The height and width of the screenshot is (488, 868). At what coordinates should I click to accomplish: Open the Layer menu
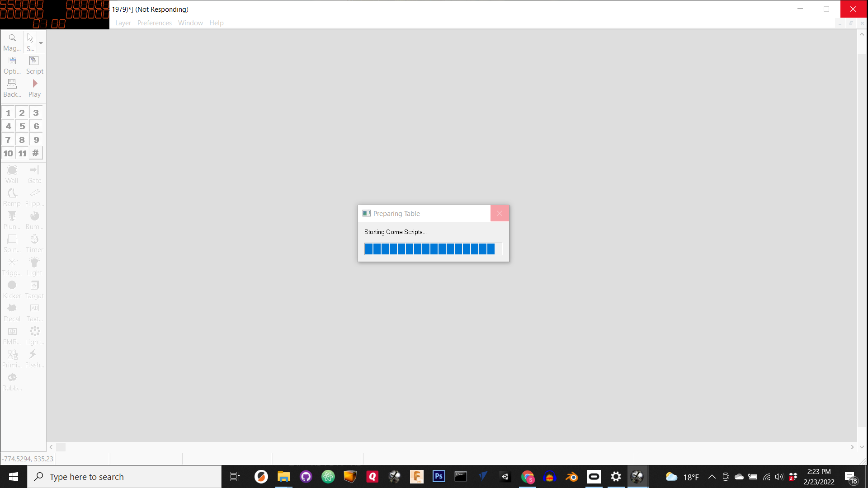[x=123, y=23]
